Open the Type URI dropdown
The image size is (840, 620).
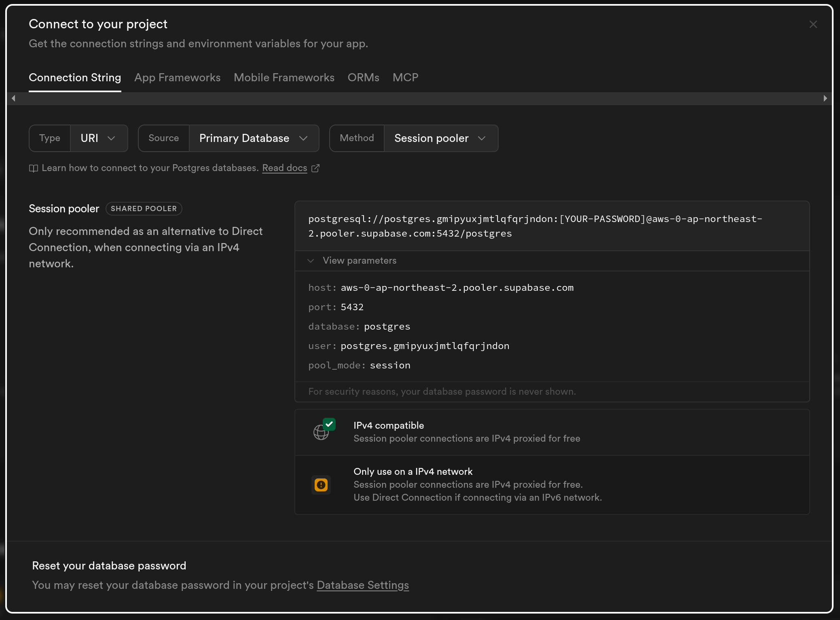click(99, 138)
